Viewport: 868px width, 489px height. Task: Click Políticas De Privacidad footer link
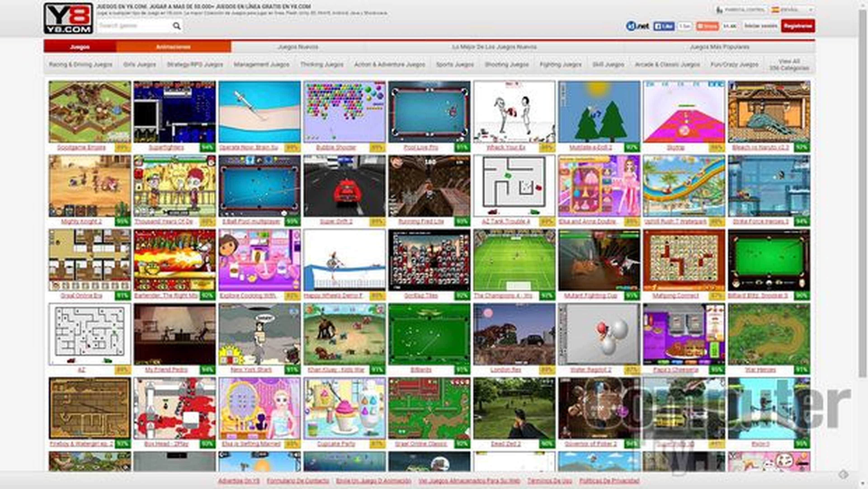[609, 481]
